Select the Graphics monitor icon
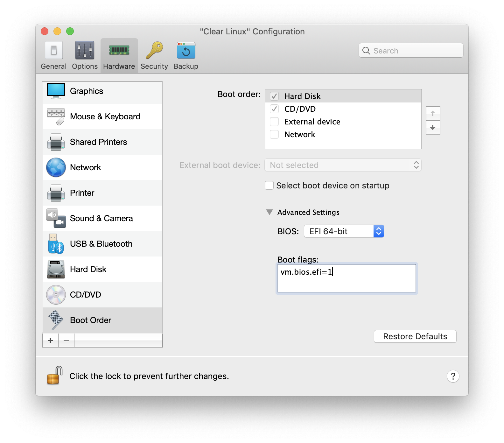 point(56,91)
